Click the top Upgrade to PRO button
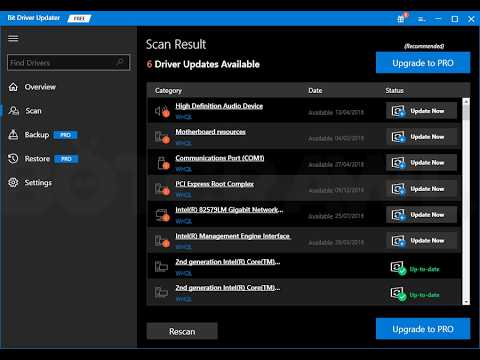This screenshot has width=480, height=360. click(x=423, y=63)
